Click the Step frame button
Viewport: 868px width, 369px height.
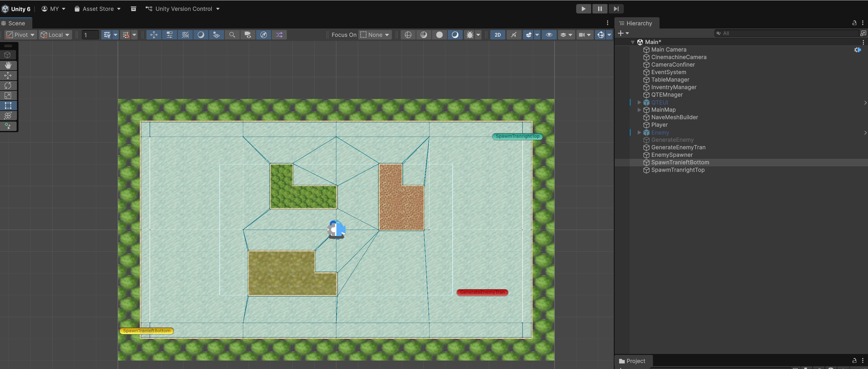(x=616, y=9)
